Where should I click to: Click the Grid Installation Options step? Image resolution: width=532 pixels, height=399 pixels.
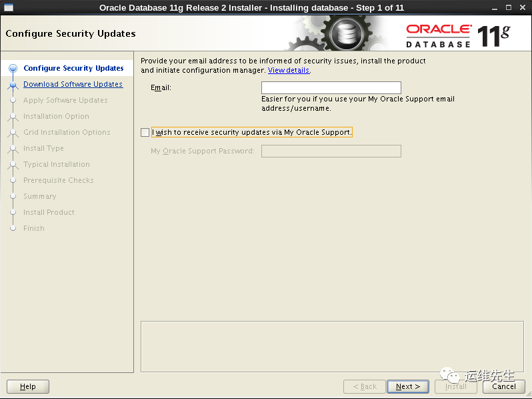tap(67, 132)
